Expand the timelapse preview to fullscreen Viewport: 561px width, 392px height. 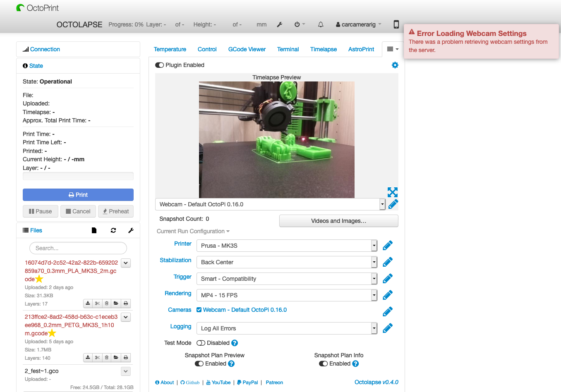point(393,192)
